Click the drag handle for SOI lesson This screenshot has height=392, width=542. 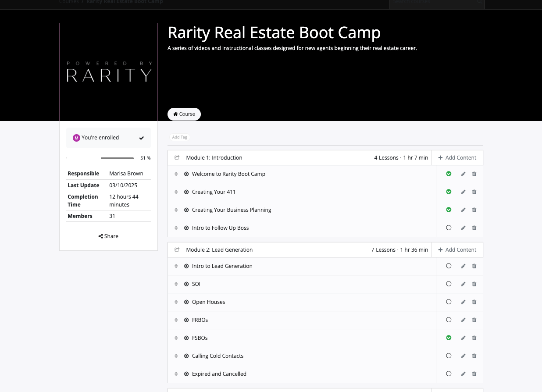[176, 284]
